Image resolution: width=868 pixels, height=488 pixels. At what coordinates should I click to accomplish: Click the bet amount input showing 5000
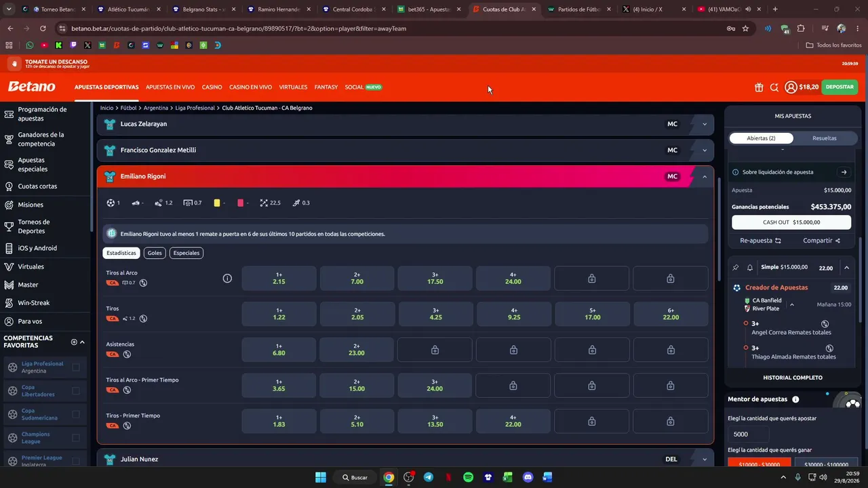click(749, 434)
